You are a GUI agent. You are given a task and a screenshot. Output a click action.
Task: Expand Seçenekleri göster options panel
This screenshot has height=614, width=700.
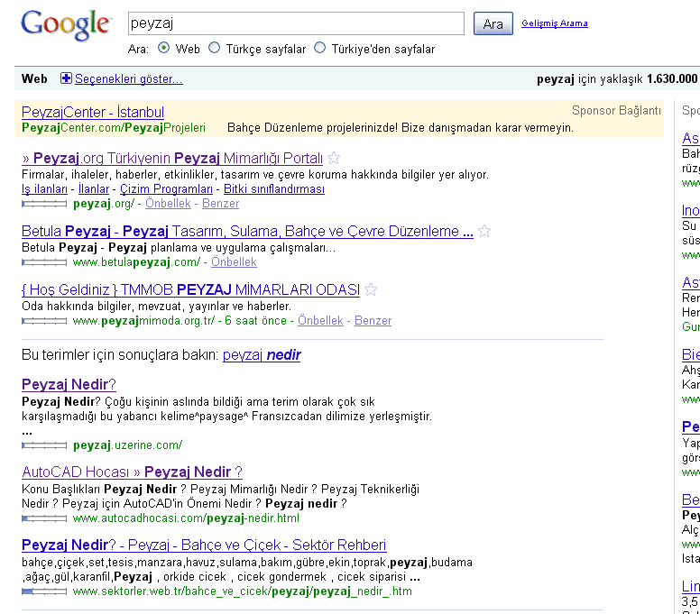[128, 79]
